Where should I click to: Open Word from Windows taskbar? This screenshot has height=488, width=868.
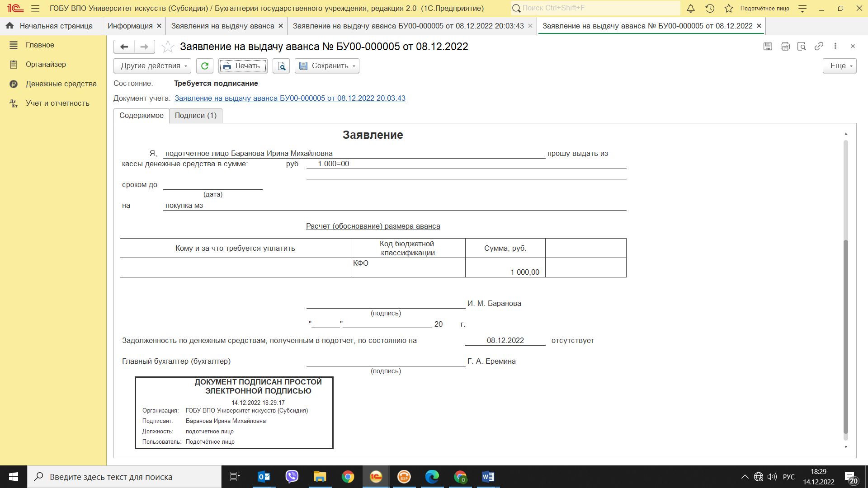coord(488,477)
